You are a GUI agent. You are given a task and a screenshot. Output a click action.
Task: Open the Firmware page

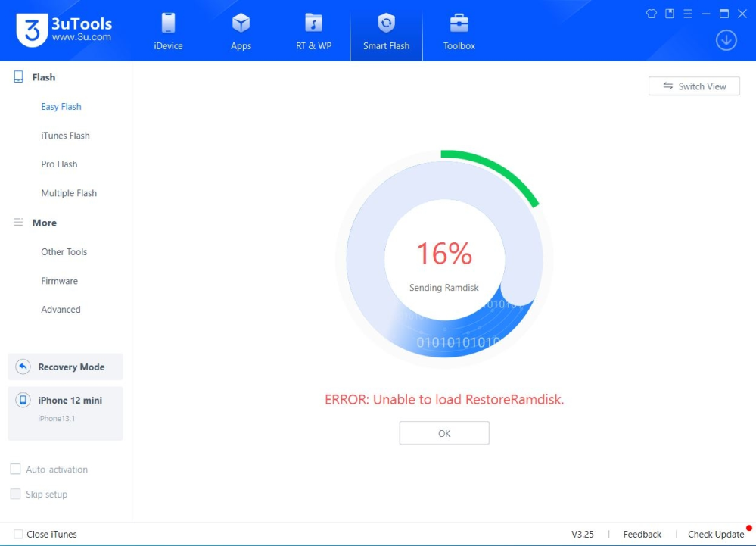[59, 281]
